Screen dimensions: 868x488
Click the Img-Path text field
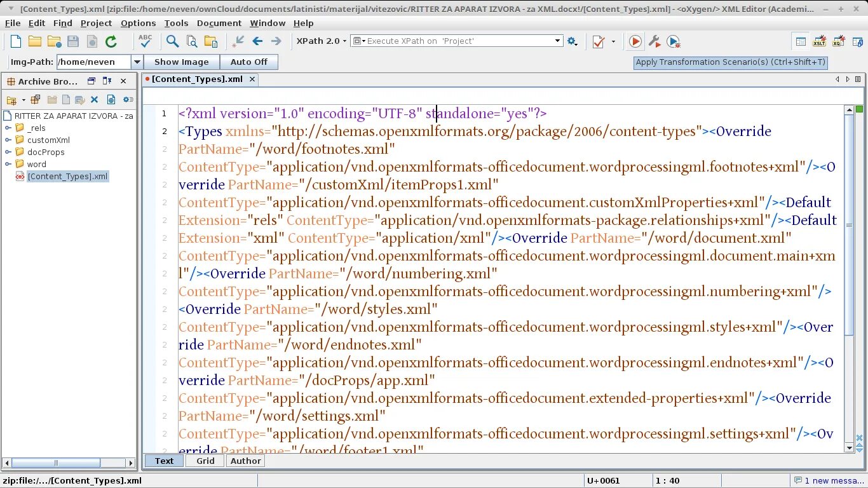(x=93, y=62)
